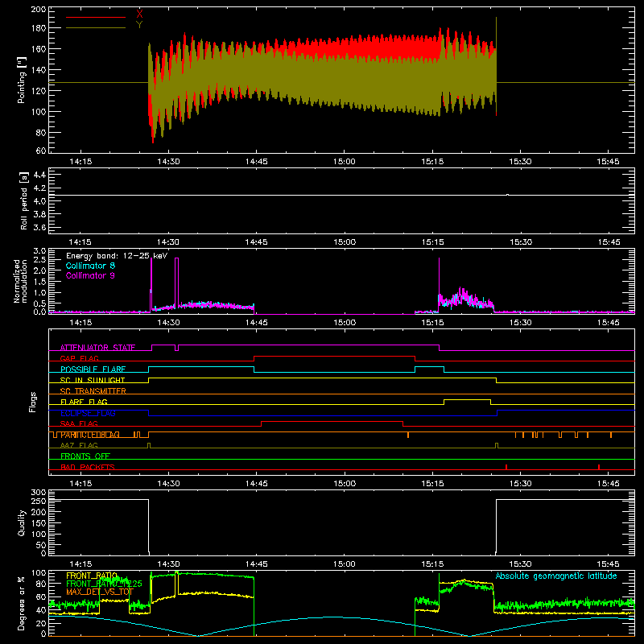Image resolution: width=644 pixels, height=644 pixels.
Task: Click the ATTENUATOR_STATE flag label
Action: click(x=97, y=348)
